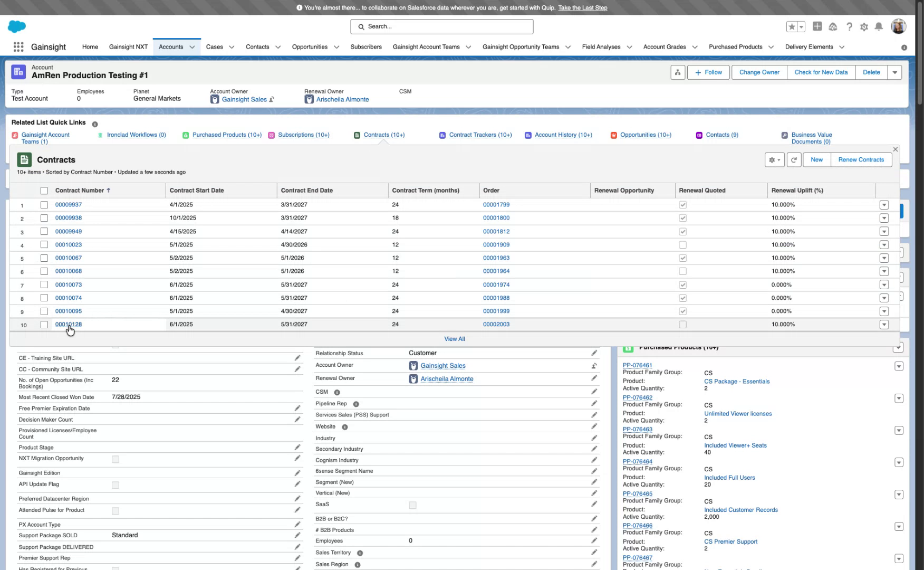Open the Setup gear icon

863,26
